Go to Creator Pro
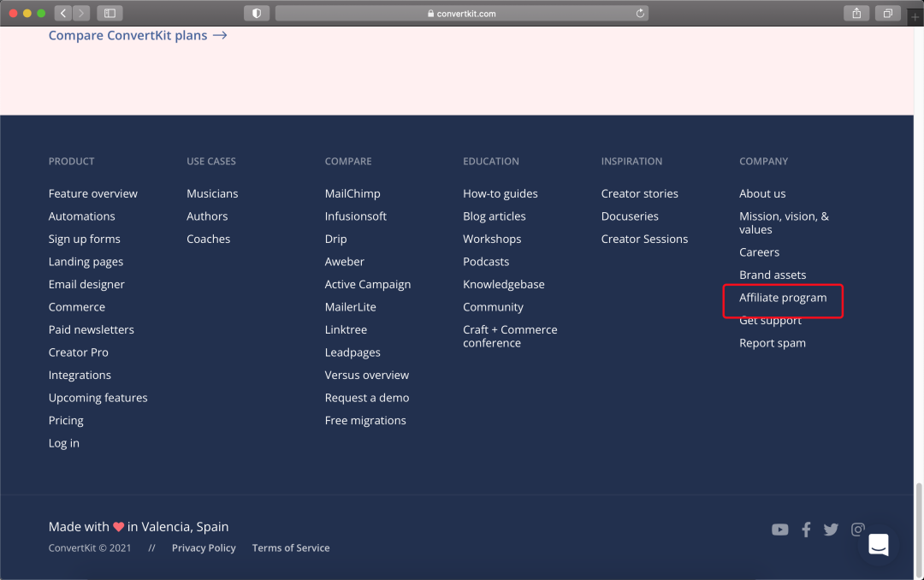The image size is (924, 580). [x=79, y=352]
